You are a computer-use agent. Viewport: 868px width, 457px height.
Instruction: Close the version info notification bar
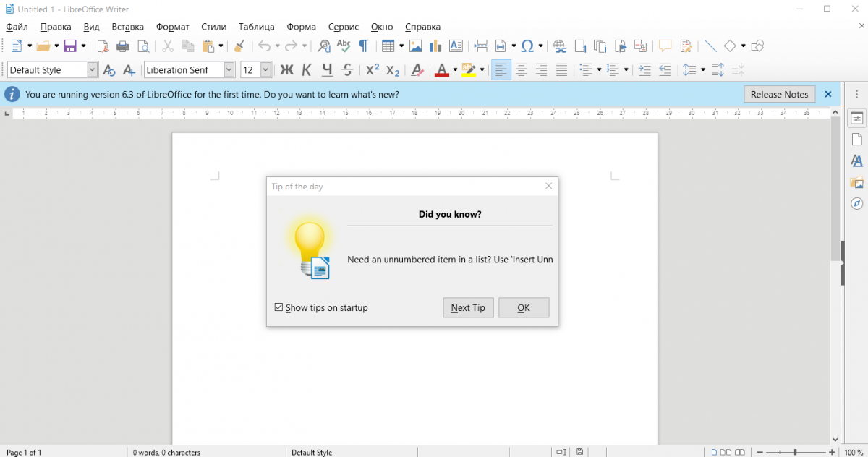pyautogui.click(x=828, y=94)
